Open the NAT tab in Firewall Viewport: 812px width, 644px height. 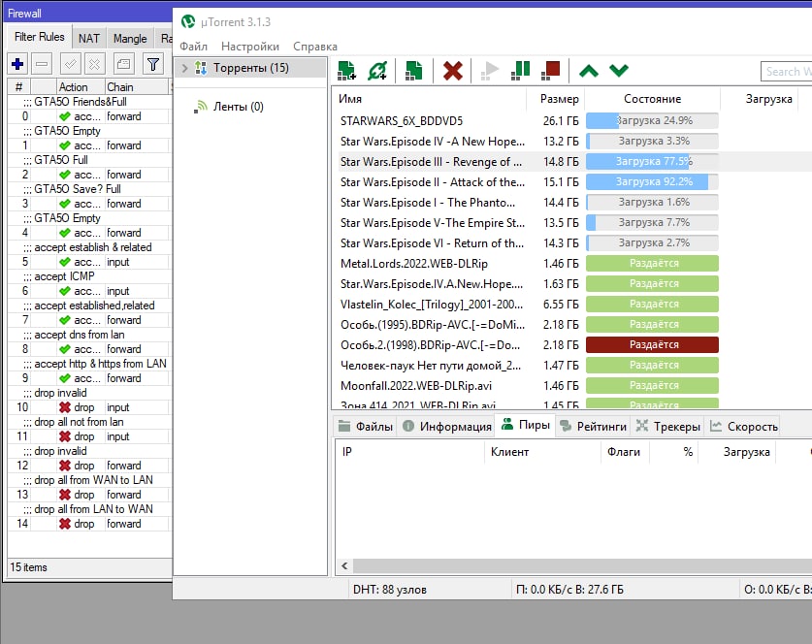pyautogui.click(x=88, y=38)
